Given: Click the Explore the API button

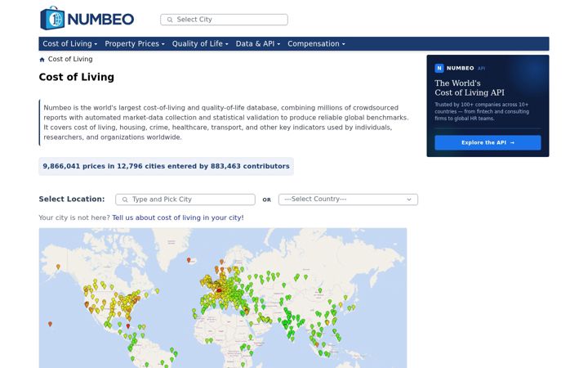Looking at the screenshot, I should click(488, 142).
